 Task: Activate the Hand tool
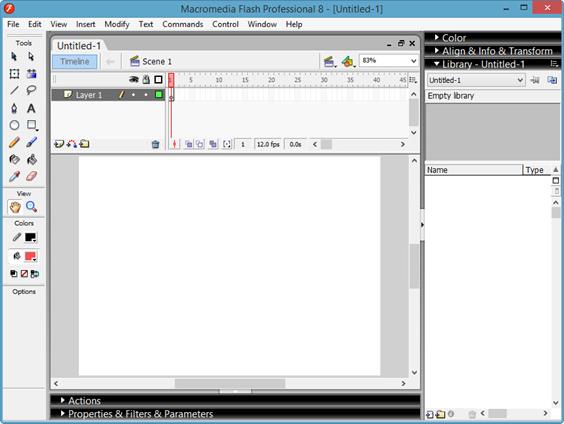point(15,207)
